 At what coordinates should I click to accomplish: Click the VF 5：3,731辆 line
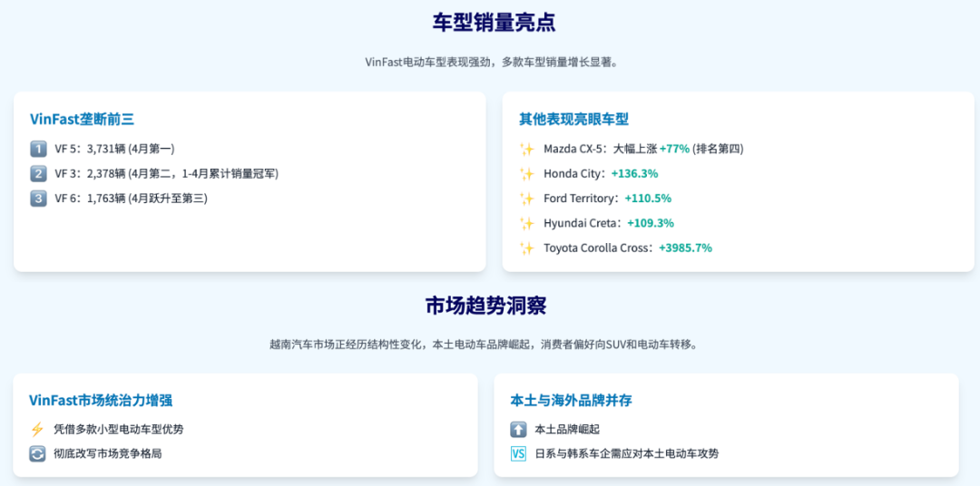coord(115,149)
